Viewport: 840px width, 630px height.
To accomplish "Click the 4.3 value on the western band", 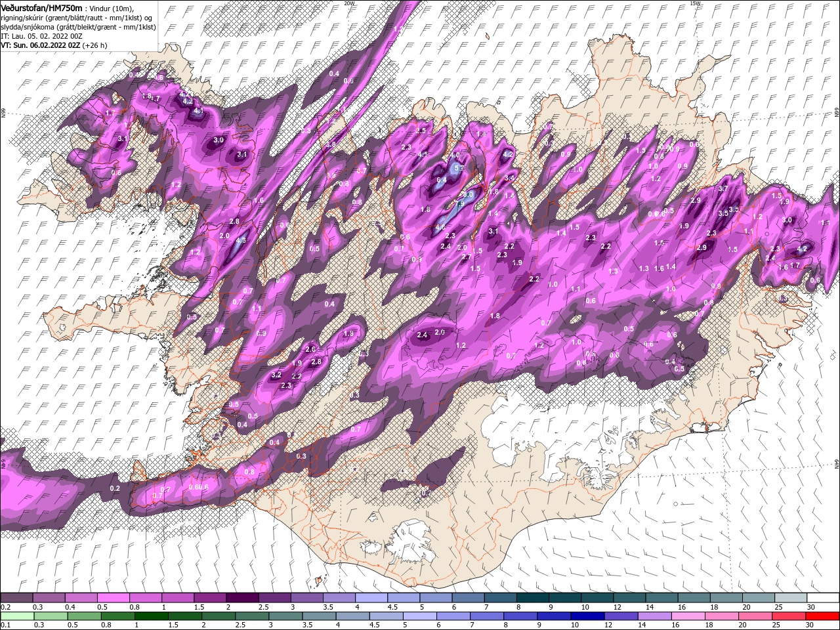I will pos(241,241).
